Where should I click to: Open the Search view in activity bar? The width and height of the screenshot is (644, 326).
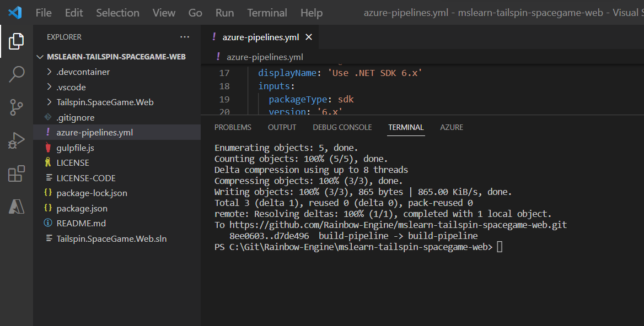[17, 74]
